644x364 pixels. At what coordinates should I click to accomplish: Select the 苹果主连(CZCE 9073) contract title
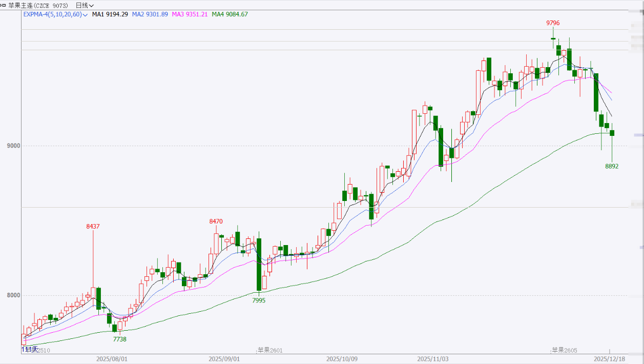pyautogui.click(x=39, y=5)
